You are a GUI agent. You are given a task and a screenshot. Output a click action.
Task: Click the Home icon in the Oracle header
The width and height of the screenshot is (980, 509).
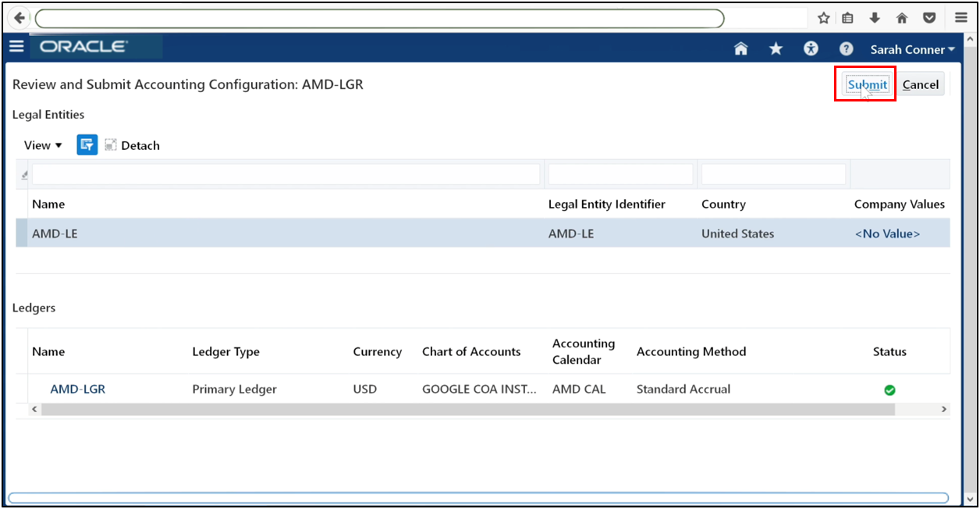click(x=740, y=48)
